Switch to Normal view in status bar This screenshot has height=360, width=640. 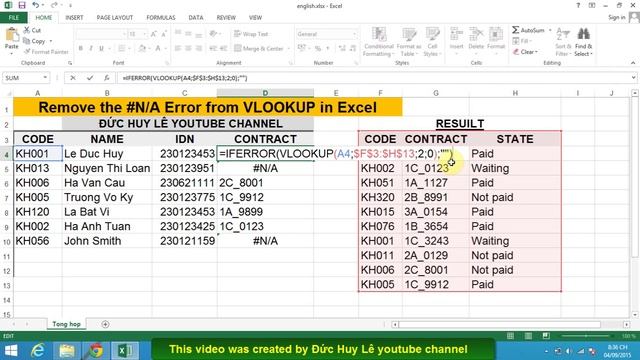click(510, 336)
